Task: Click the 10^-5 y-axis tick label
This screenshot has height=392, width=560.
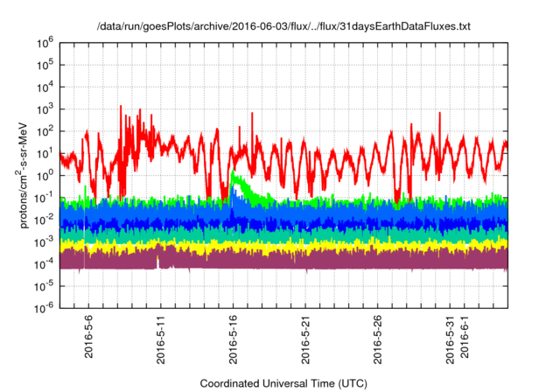Action: click(44, 287)
